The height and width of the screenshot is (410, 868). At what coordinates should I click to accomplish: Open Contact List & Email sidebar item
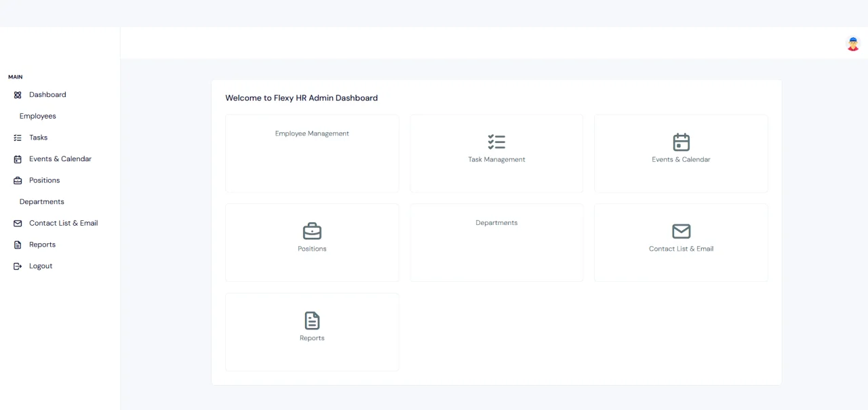[x=64, y=224]
